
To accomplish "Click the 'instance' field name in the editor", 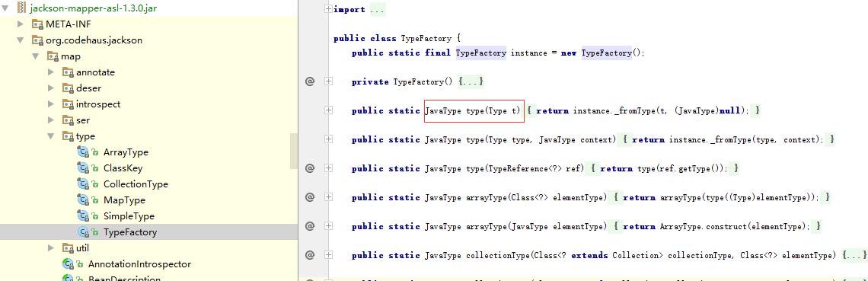I will pyautogui.click(x=528, y=53).
